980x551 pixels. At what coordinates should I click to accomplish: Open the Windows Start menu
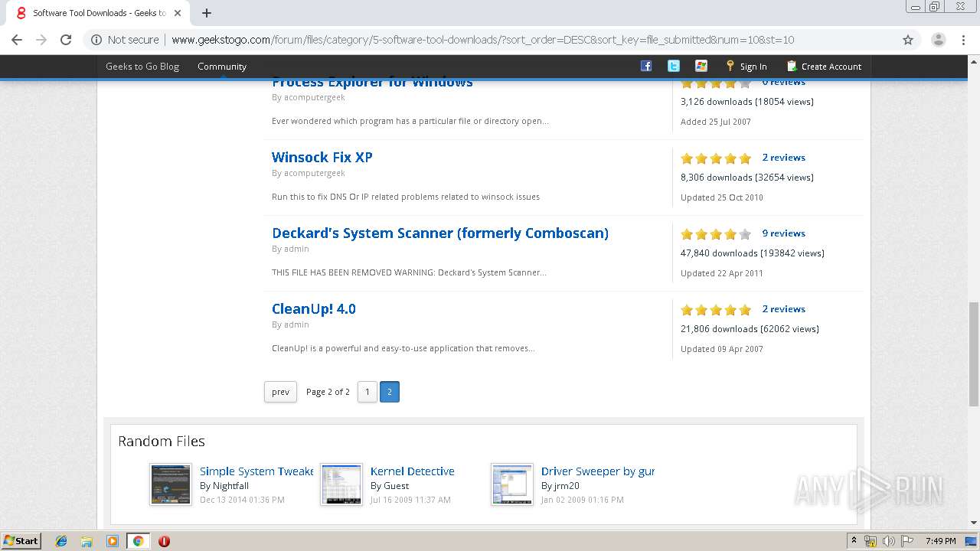point(21,540)
